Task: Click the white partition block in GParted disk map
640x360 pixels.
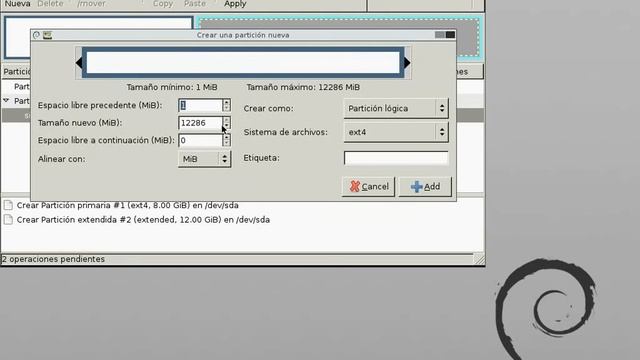Action: (98, 23)
